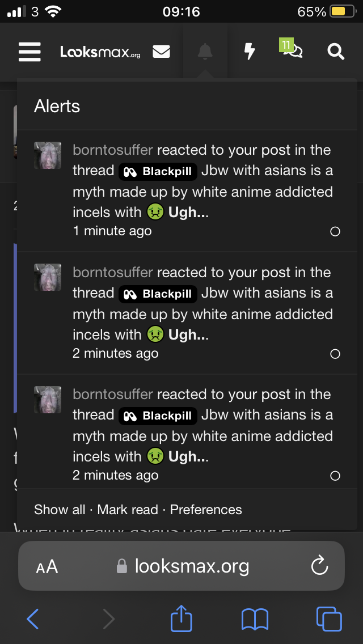Open Safari bookmarks book icon

(x=255, y=619)
